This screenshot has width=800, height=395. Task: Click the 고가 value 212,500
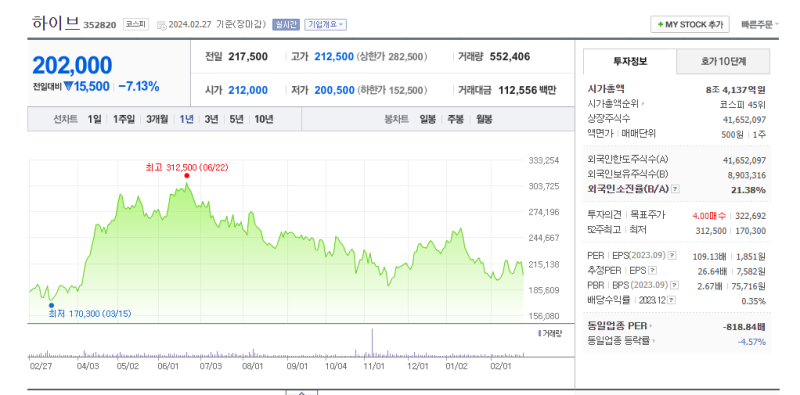pyautogui.click(x=334, y=57)
